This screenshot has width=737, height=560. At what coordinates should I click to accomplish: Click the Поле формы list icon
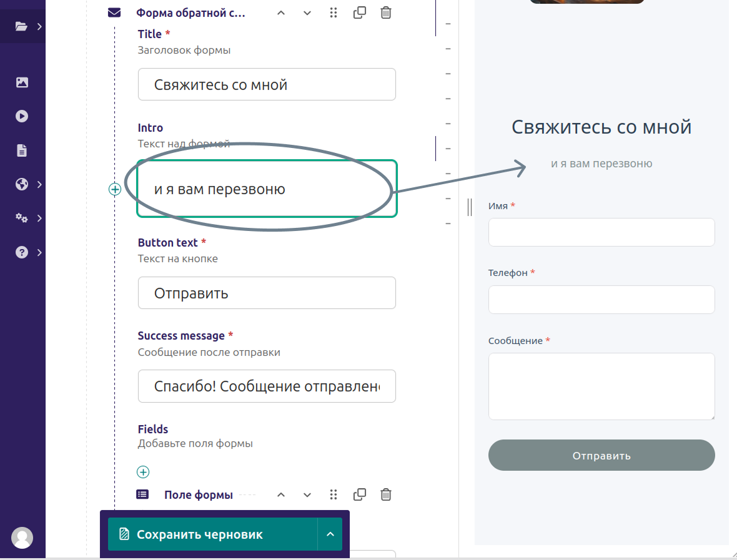pyautogui.click(x=142, y=494)
